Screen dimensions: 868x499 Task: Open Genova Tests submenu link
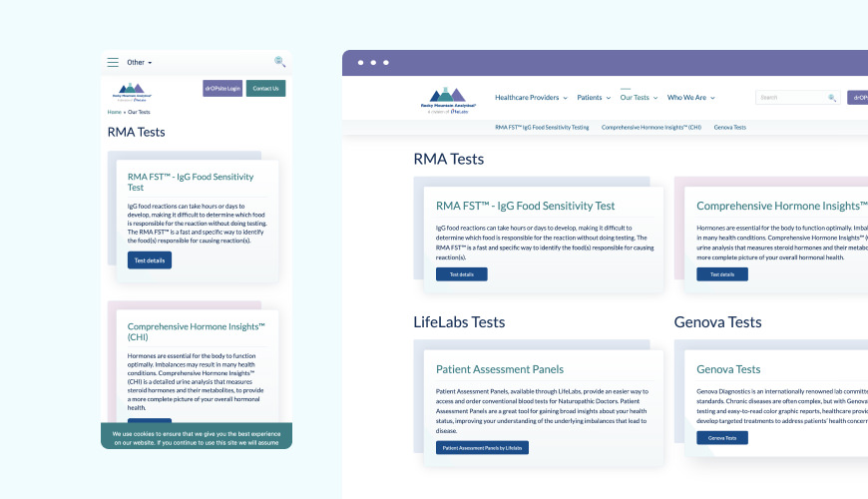click(729, 128)
